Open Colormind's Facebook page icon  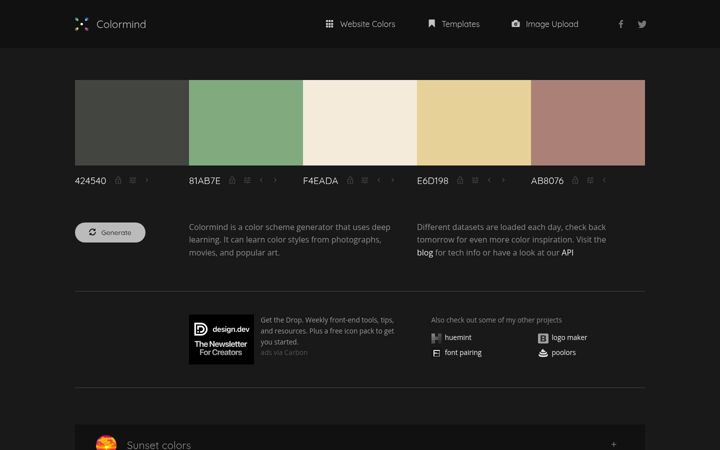(621, 24)
